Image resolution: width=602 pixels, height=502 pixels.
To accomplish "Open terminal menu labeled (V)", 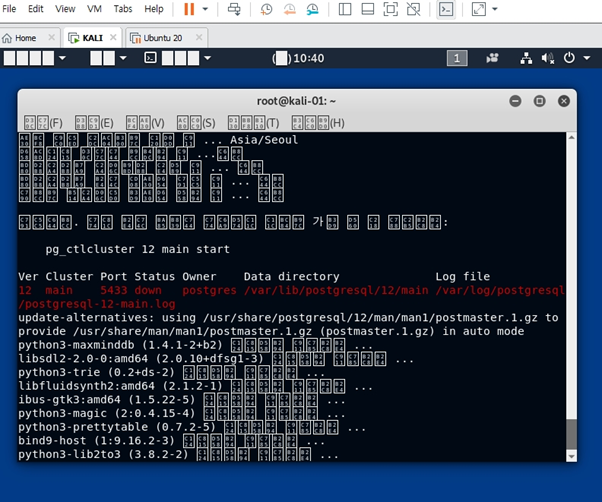I will [145, 123].
